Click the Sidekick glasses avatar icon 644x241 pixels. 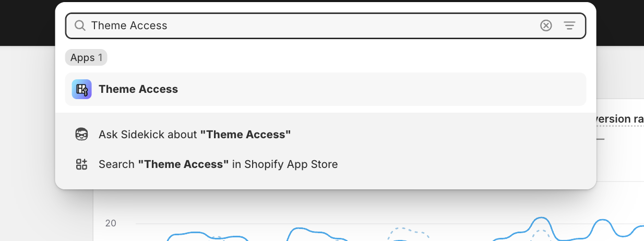(x=81, y=135)
